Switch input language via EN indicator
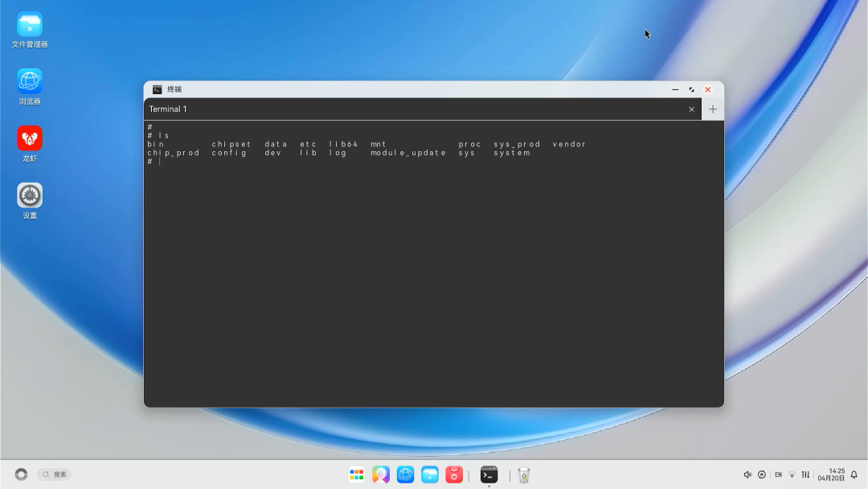Viewport: 868px width, 489px height. 778,475
